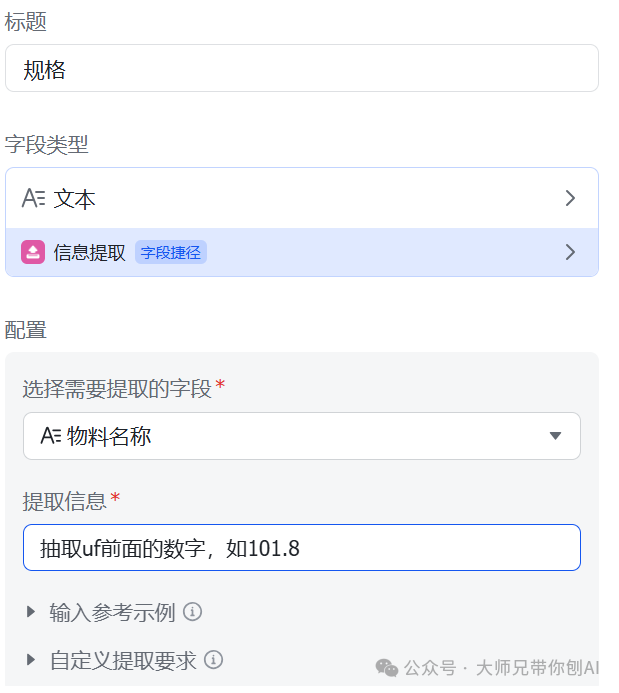Expand the 自定义提取要求 disclosure triangle

coord(31,659)
